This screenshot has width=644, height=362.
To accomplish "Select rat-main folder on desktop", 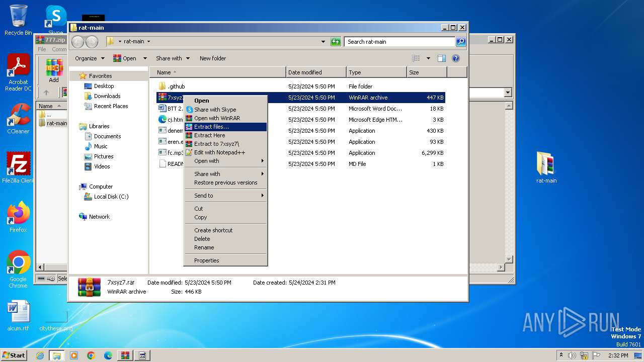I will [546, 168].
